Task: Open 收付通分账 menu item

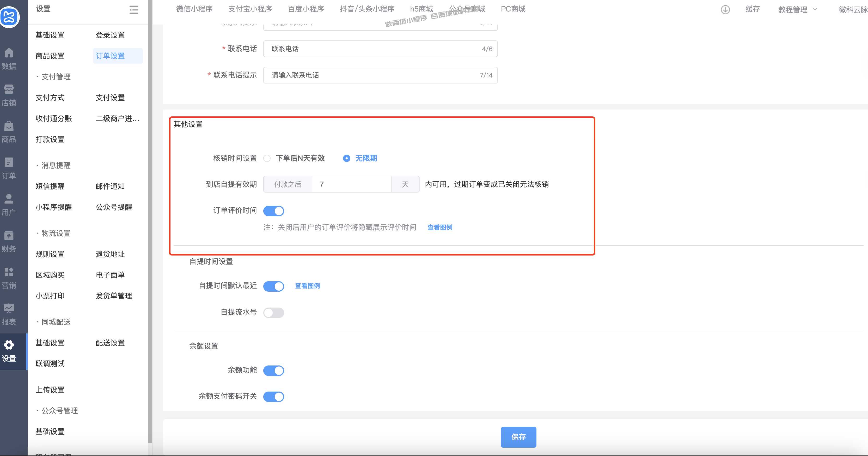Action: (54, 119)
